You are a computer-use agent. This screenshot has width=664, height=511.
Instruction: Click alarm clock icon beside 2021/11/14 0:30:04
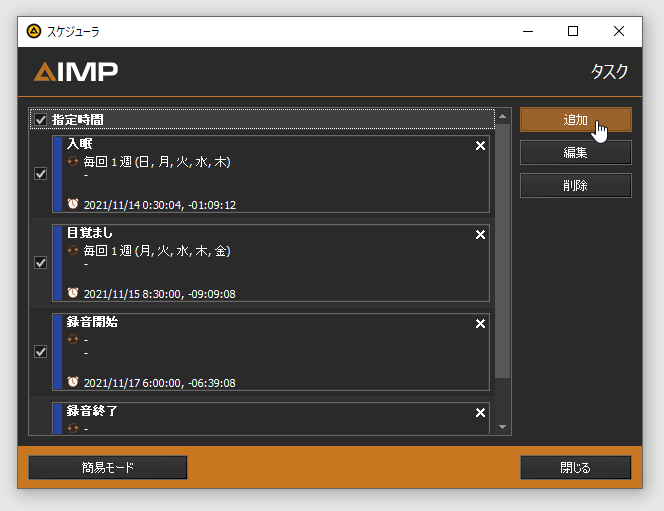(x=73, y=204)
